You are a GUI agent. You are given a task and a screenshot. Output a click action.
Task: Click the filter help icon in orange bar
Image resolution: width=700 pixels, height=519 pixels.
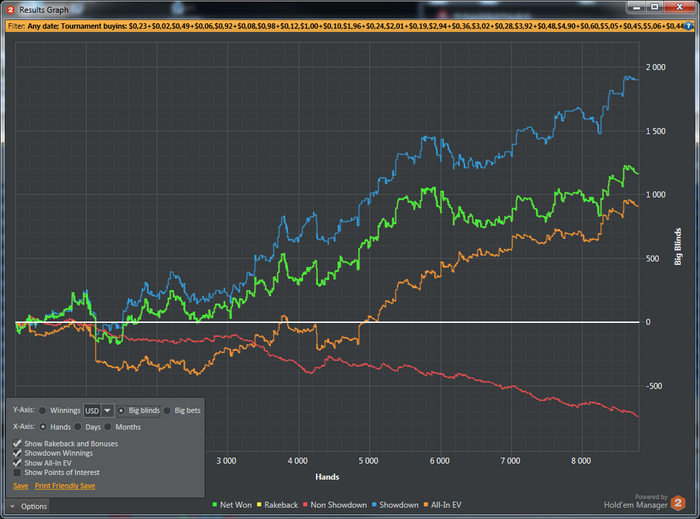(x=689, y=26)
